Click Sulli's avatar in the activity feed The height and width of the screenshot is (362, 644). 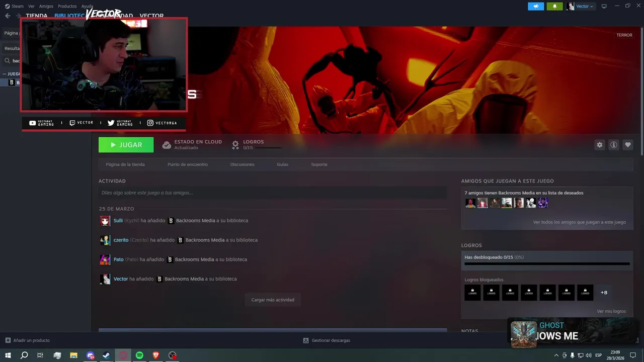click(x=105, y=221)
